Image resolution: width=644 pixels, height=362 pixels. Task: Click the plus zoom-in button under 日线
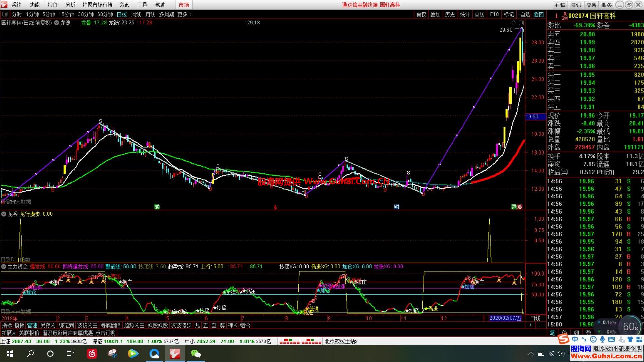pyautogui.click(x=531, y=325)
